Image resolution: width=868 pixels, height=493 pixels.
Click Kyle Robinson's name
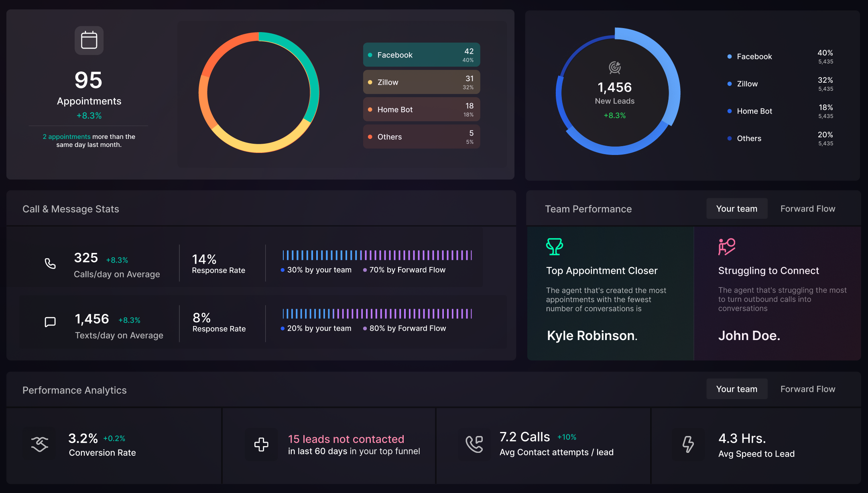pyautogui.click(x=592, y=336)
